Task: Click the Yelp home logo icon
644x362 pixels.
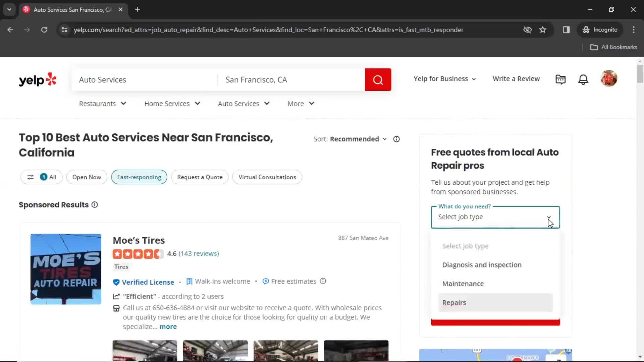Action: 38,79
